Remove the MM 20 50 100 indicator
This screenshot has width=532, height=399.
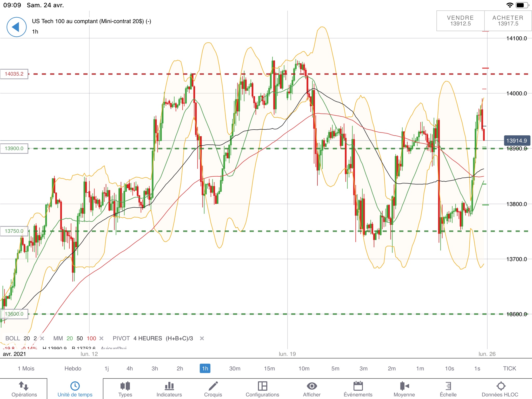pos(102,338)
